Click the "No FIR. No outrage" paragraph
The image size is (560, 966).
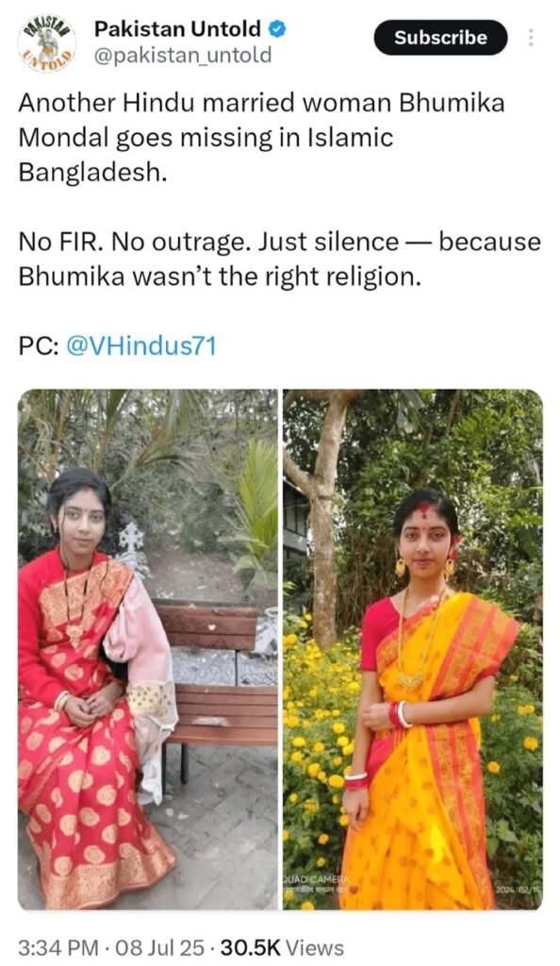279,259
